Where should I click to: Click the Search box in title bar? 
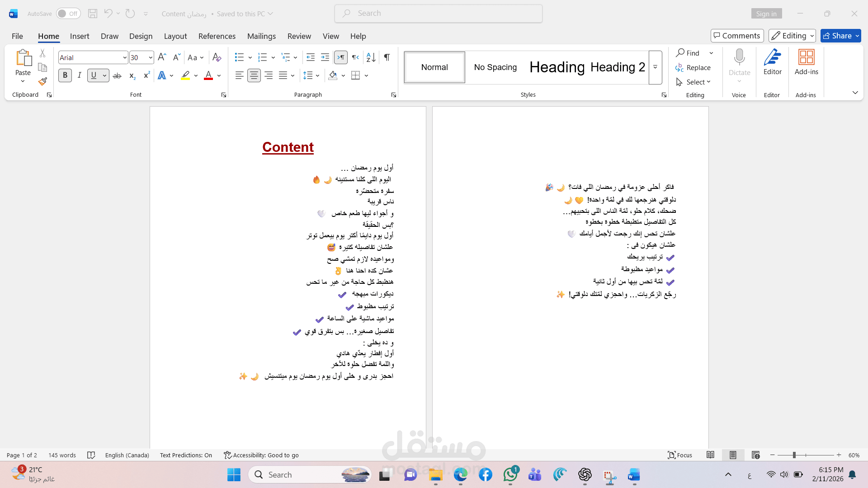(x=439, y=14)
